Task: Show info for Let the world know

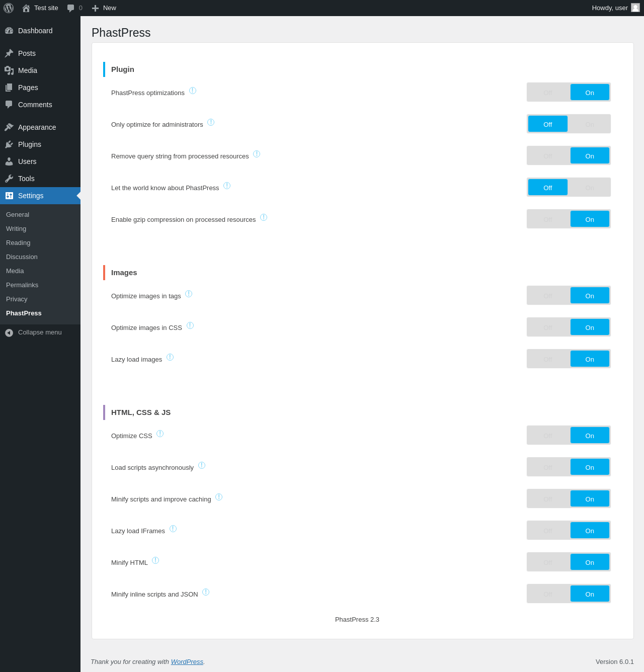Action: point(227,186)
